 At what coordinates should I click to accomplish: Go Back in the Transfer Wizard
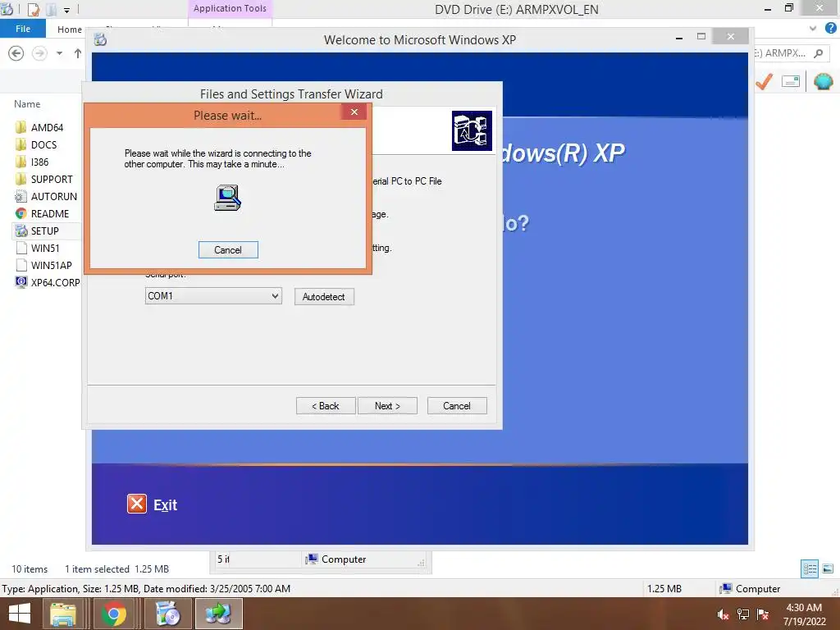[325, 406]
